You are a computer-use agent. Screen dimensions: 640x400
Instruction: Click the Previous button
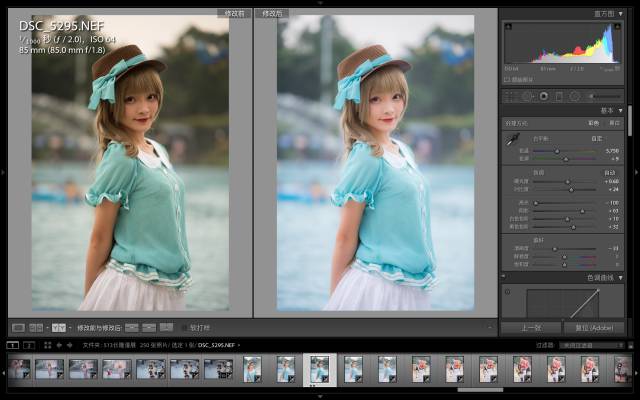(x=531, y=328)
